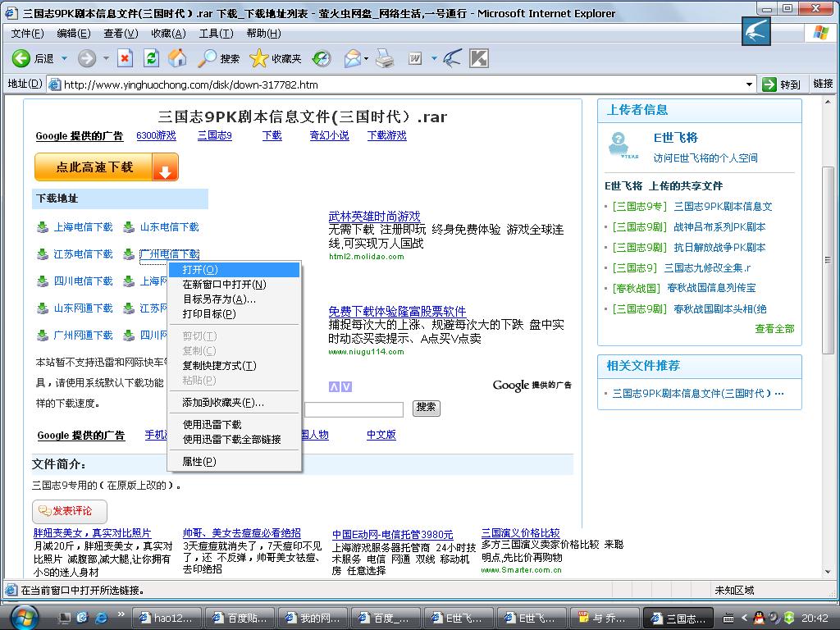
Task: Click the Search magnifier toolbar button
Action: coord(219,58)
